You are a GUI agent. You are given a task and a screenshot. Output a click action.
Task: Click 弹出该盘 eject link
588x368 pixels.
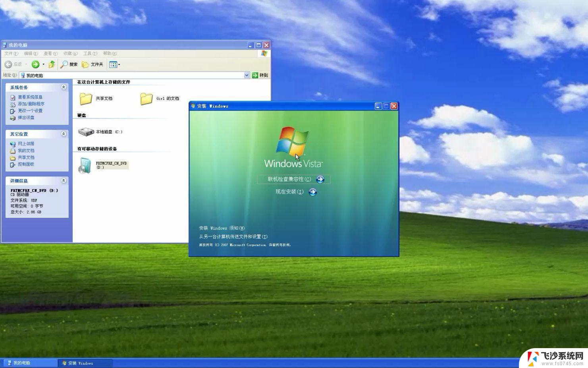point(26,117)
